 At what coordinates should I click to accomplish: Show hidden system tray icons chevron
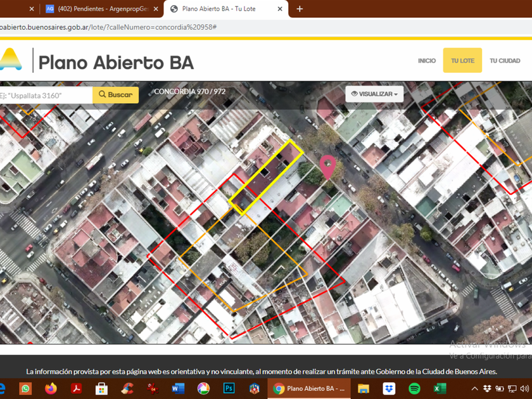[474, 388]
